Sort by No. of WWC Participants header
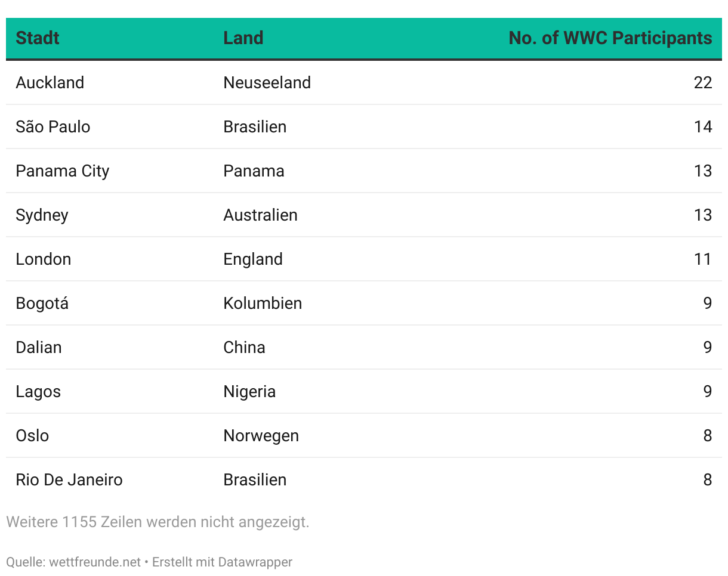The image size is (728, 576). coord(610,38)
